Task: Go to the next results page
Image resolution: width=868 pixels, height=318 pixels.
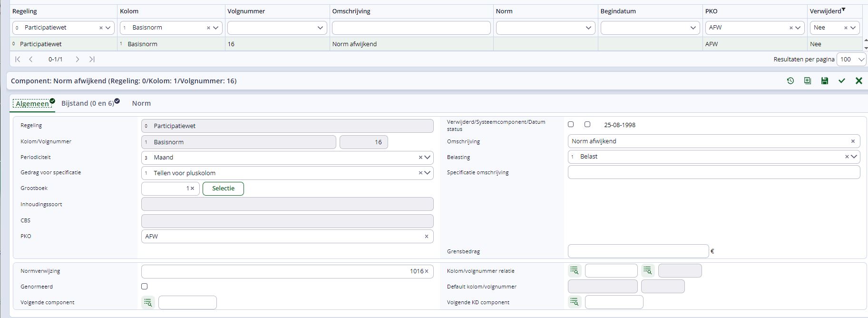Action: (x=78, y=59)
